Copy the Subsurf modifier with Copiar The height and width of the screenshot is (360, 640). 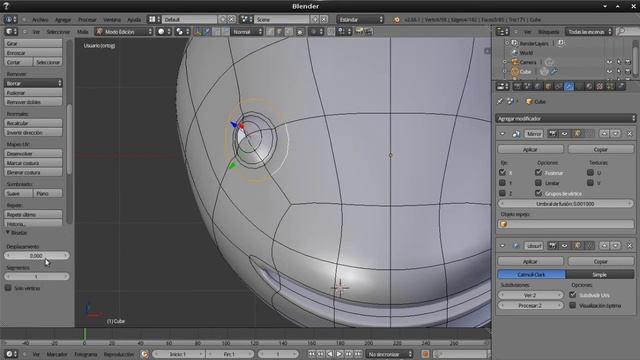[x=600, y=261]
